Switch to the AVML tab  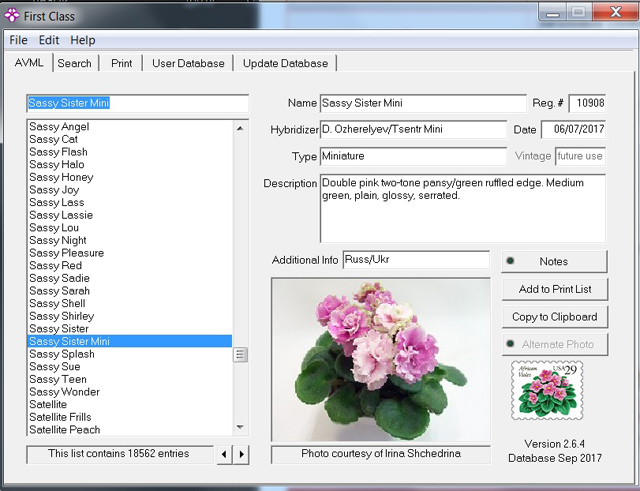29,63
